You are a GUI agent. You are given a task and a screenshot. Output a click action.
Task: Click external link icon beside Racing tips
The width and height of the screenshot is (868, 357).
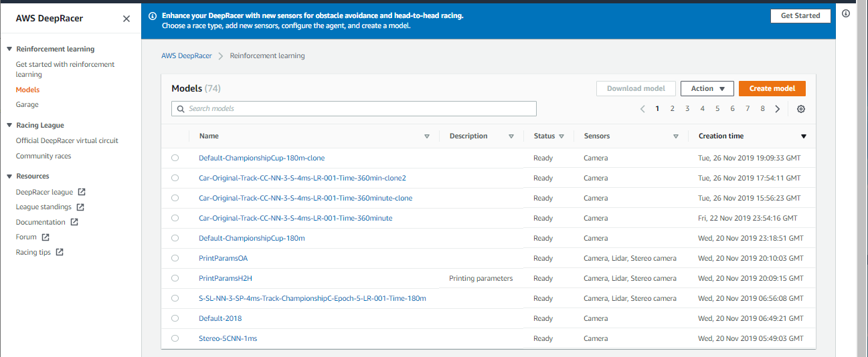[60, 253]
